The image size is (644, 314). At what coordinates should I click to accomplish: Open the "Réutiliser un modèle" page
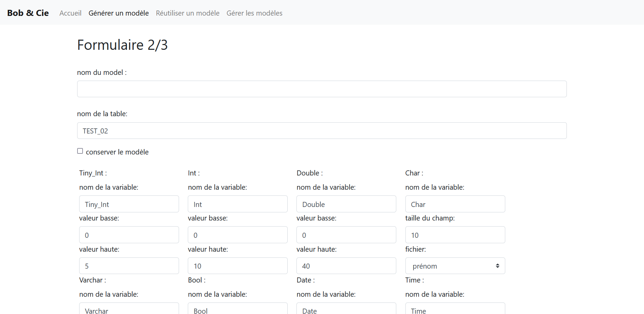(187, 13)
